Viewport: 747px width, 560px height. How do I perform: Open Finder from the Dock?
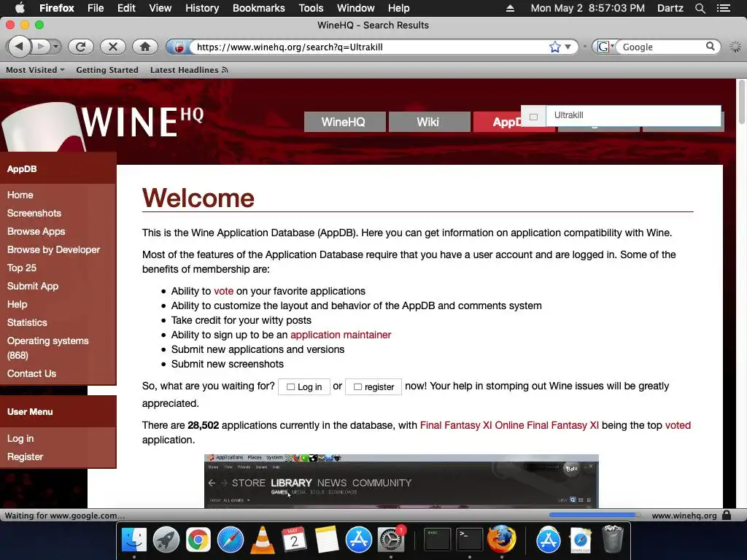click(x=134, y=540)
